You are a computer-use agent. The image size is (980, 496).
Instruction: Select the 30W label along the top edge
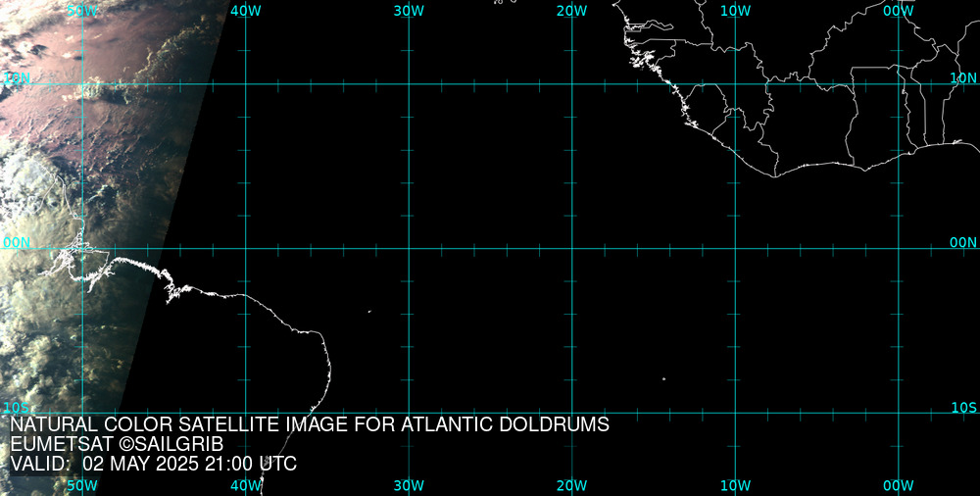click(x=409, y=11)
